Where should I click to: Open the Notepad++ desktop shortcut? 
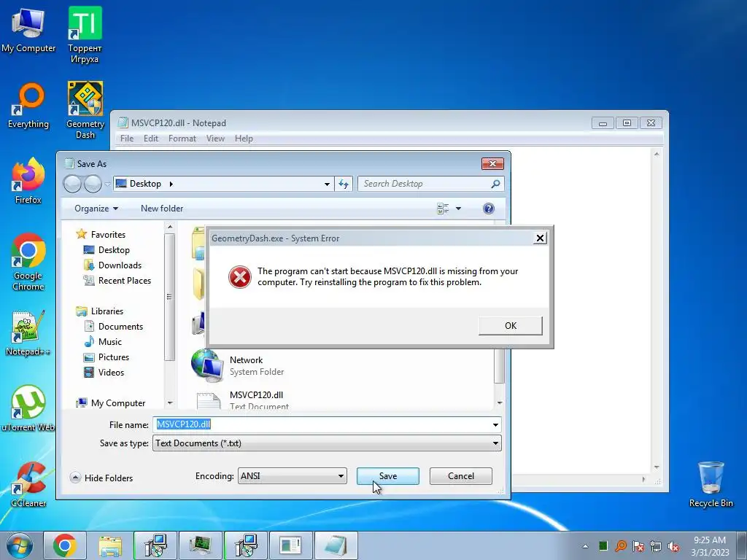point(28,333)
